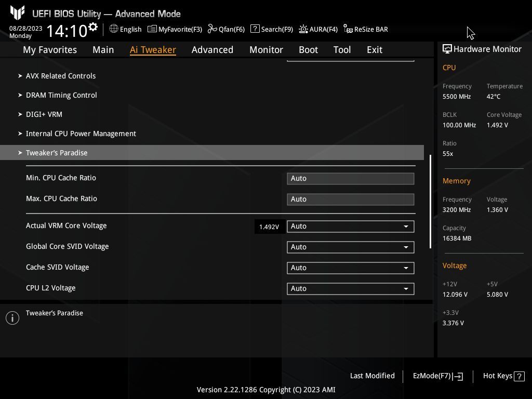Open MyFavorite(F3) list icon

[152, 29]
